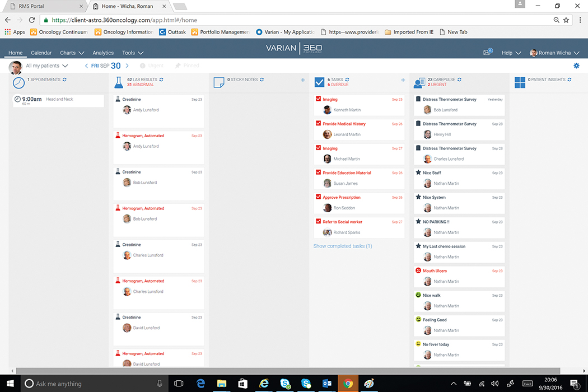Go to next day arrow
Screen dimensions: 588x392
point(127,66)
